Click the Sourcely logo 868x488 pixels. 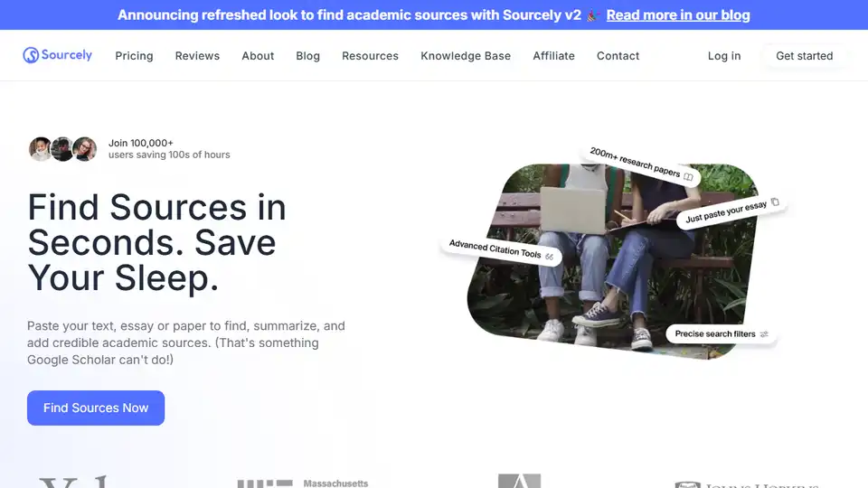pos(58,55)
